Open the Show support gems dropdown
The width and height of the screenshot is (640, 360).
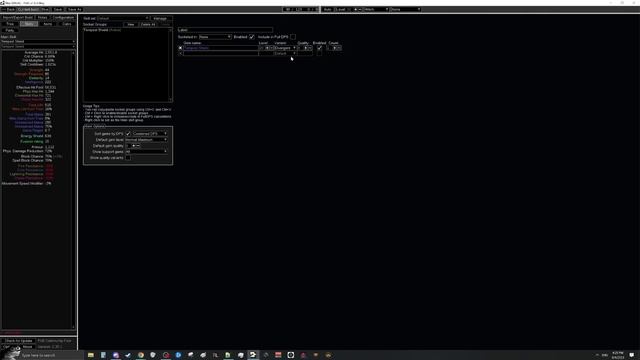(x=146, y=152)
